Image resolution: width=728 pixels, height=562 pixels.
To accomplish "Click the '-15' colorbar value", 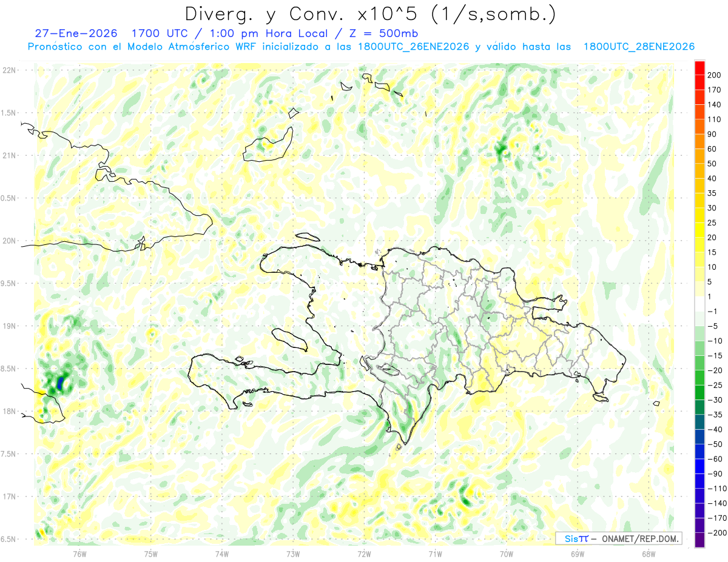I will [715, 356].
